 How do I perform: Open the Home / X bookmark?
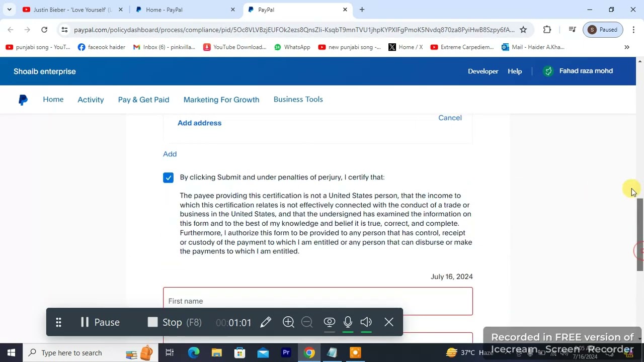point(406,47)
